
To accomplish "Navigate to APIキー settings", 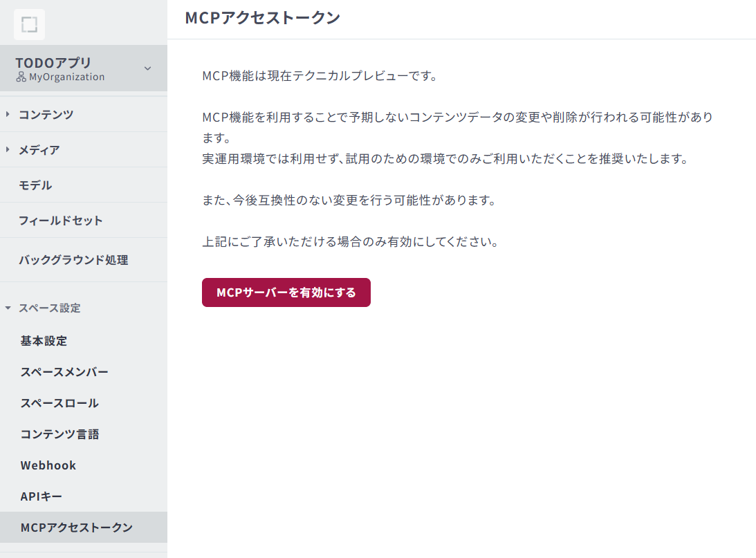I will pyautogui.click(x=42, y=496).
